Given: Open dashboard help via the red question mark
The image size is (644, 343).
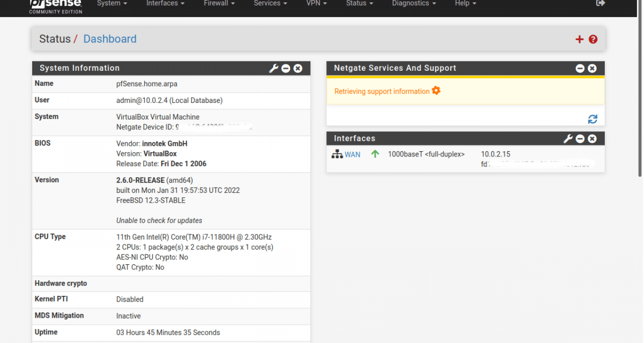Looking at the screenshot, I should click(592, 39).
